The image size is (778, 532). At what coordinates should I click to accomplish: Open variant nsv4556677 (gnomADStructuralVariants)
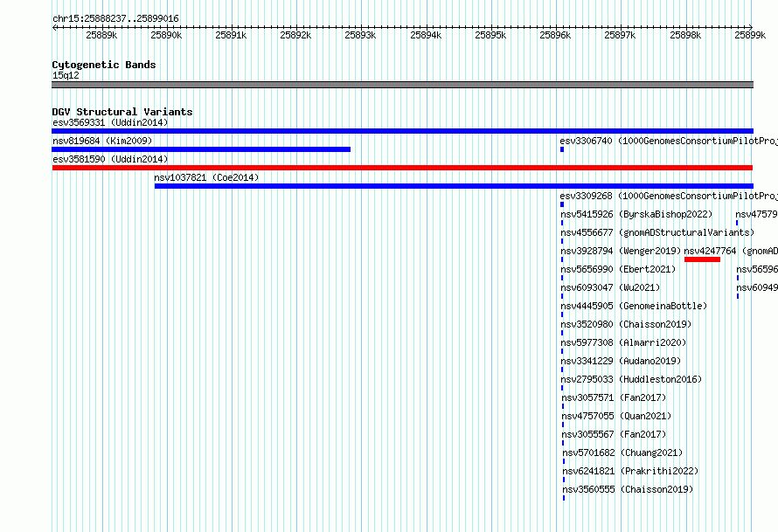tap(657, 232)
